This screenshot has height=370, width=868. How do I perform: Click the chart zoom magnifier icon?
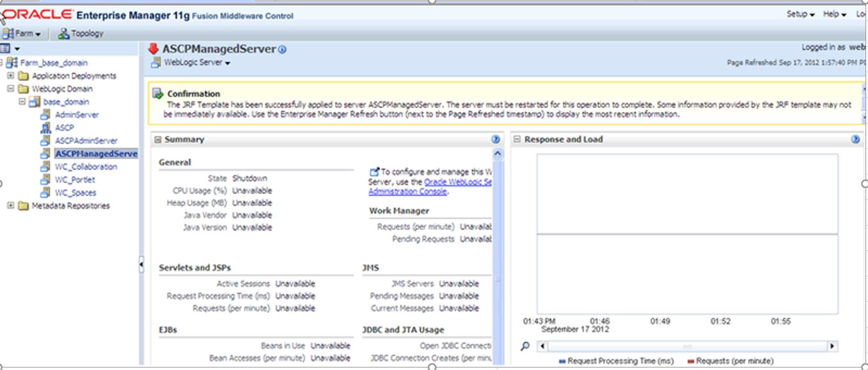(x=525, y=346)
